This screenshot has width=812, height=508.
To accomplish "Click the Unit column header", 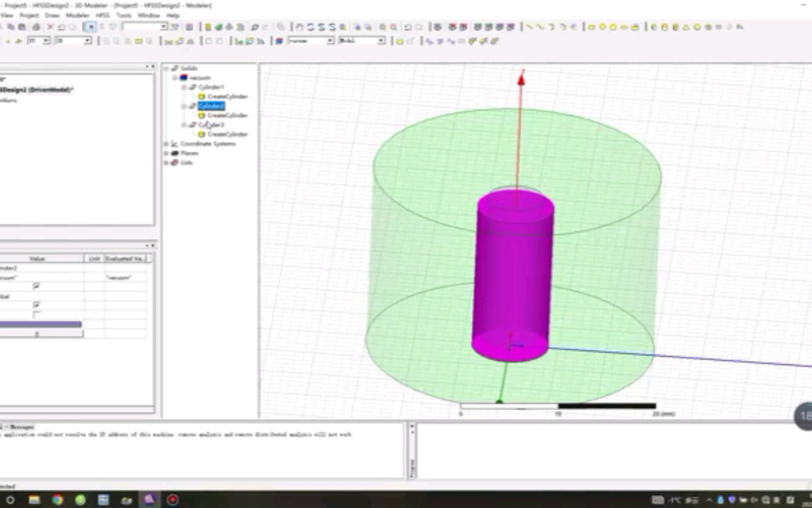I will (94, 259).
